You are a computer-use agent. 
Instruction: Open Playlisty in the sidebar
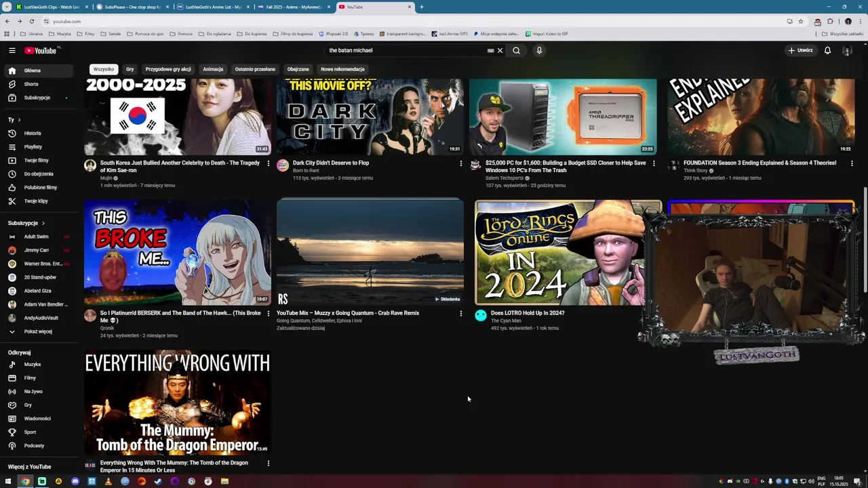click(39, 146)
